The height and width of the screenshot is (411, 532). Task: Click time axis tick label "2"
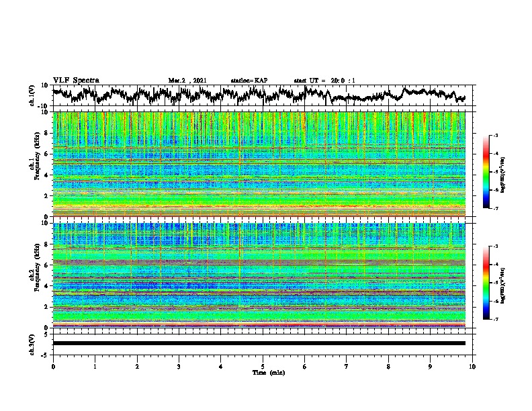tap(137, 367)
